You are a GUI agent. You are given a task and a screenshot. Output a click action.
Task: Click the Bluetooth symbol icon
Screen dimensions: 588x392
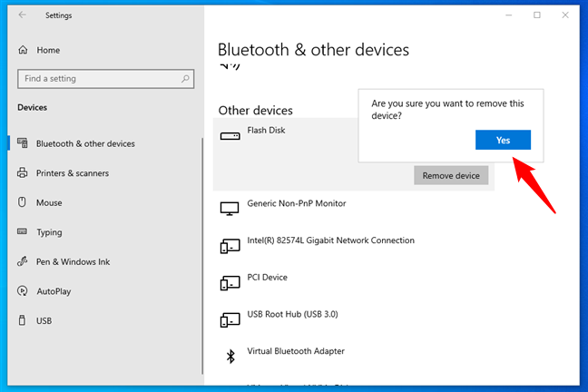[x=230, y=357]
